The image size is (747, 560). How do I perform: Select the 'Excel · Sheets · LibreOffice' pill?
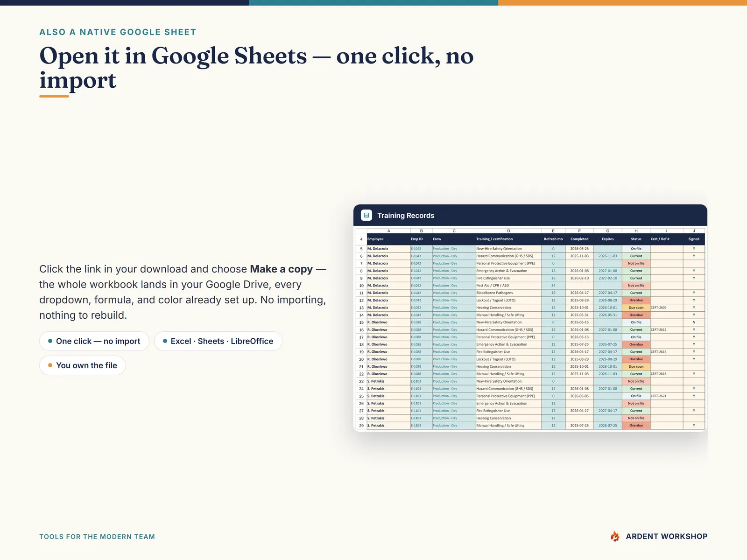click(x=218, y=341)
